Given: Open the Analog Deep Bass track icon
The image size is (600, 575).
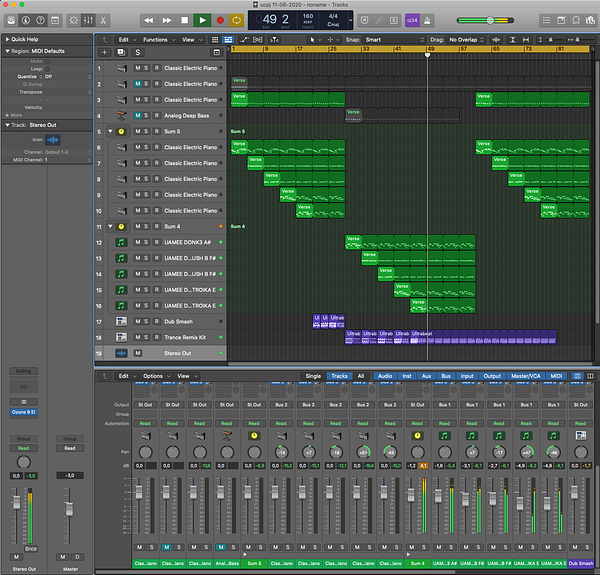Looking at the screenshot, I should tap(121, 115).
